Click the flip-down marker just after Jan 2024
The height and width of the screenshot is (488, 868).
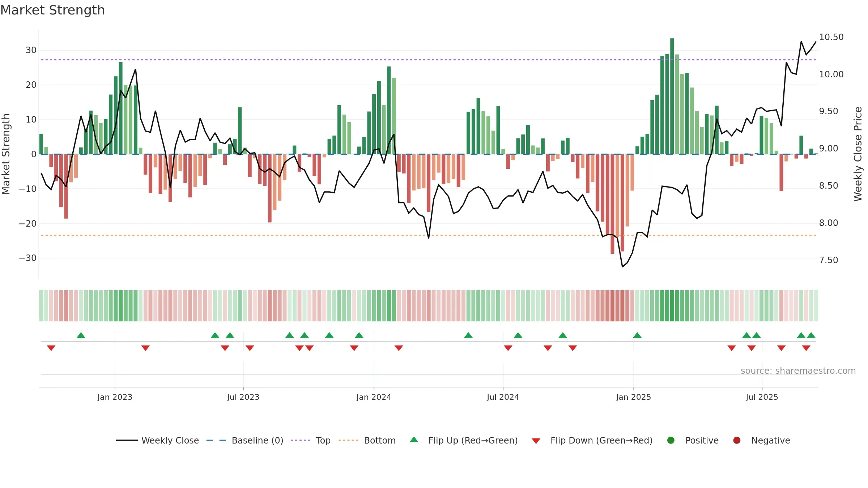coord(399,348)
